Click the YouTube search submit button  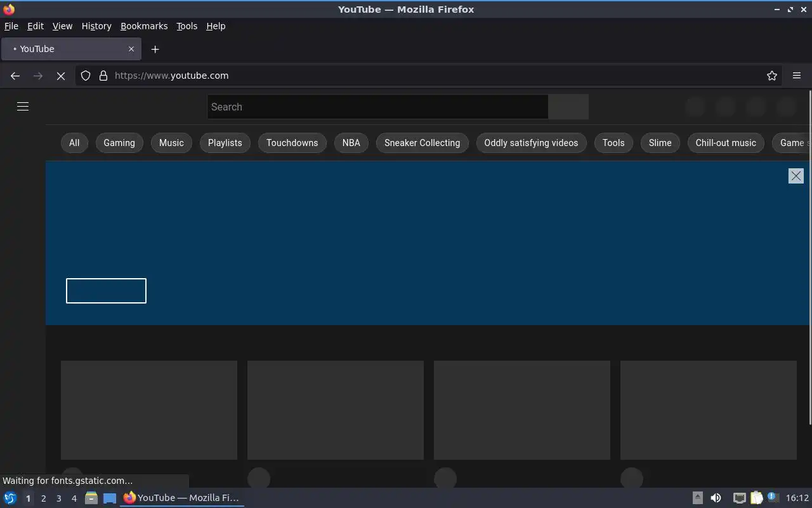[568, 107]
